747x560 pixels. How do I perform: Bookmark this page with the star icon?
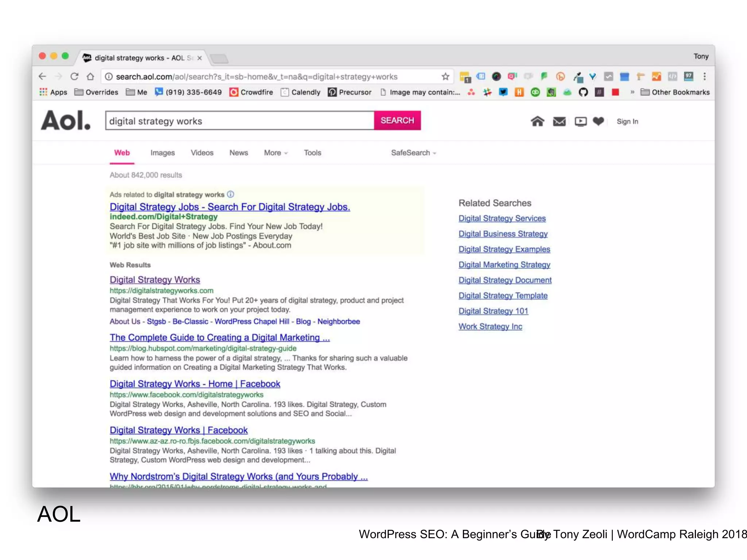pyautogui.click(x=445, y=77)
